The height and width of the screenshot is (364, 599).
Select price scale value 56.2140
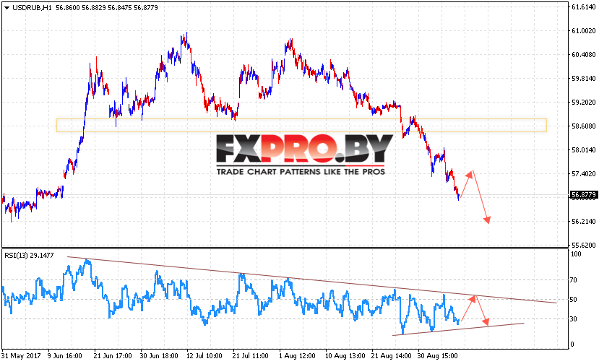coord(583,222)
